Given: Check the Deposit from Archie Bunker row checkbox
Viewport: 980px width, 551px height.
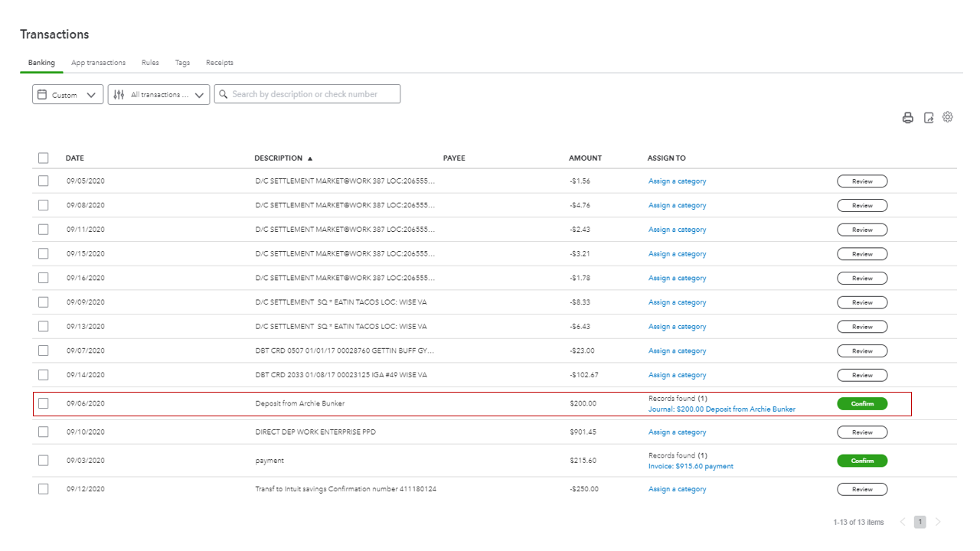Looking at the screenshot, I should pos(43,403).
